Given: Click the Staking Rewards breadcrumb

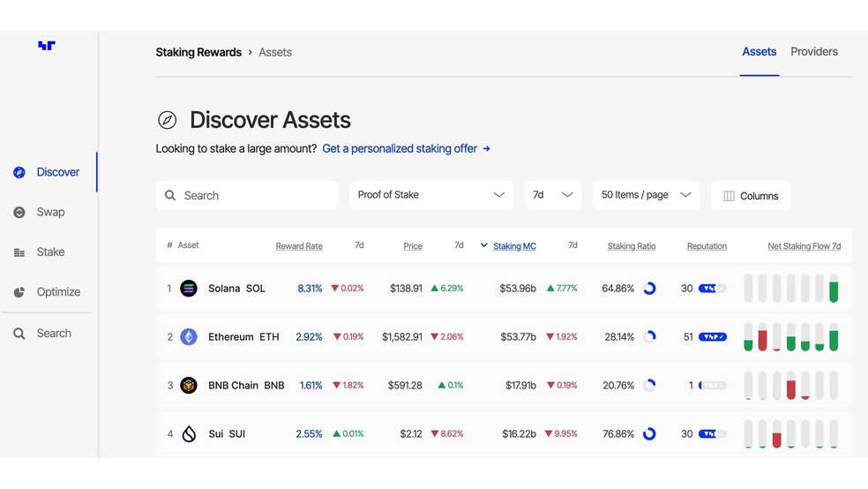Looking at the screenshot, I should point(198,52).
